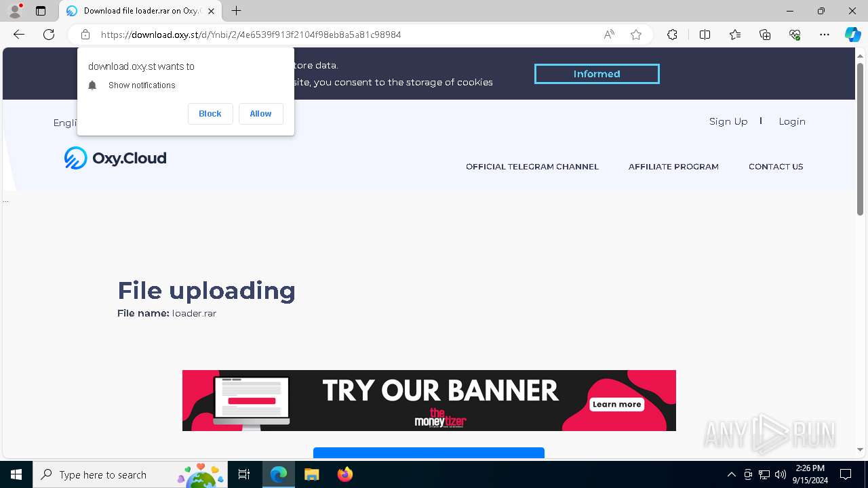
Task: Click Learn more on the banner ad
Action: pos(616,404)
